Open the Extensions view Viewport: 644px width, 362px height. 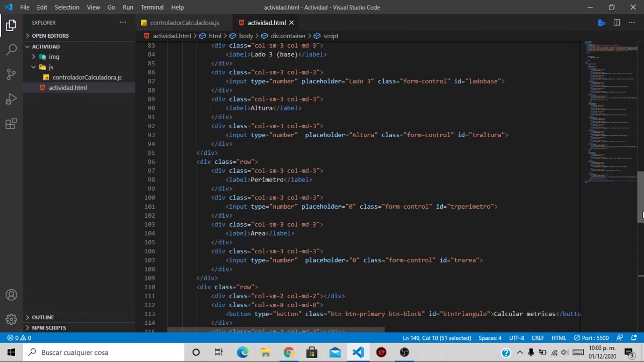[11, 124]
